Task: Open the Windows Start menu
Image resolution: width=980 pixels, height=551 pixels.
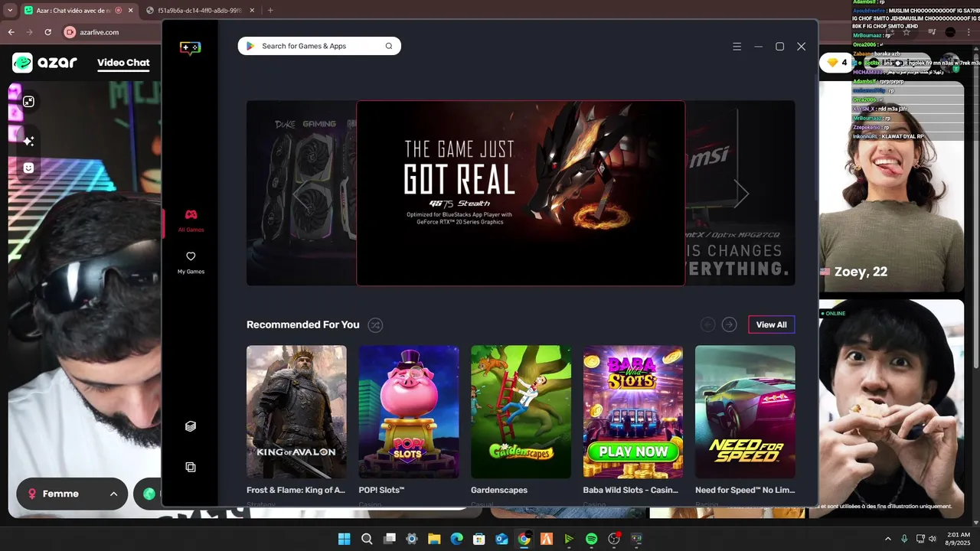Action: (344, 539)
